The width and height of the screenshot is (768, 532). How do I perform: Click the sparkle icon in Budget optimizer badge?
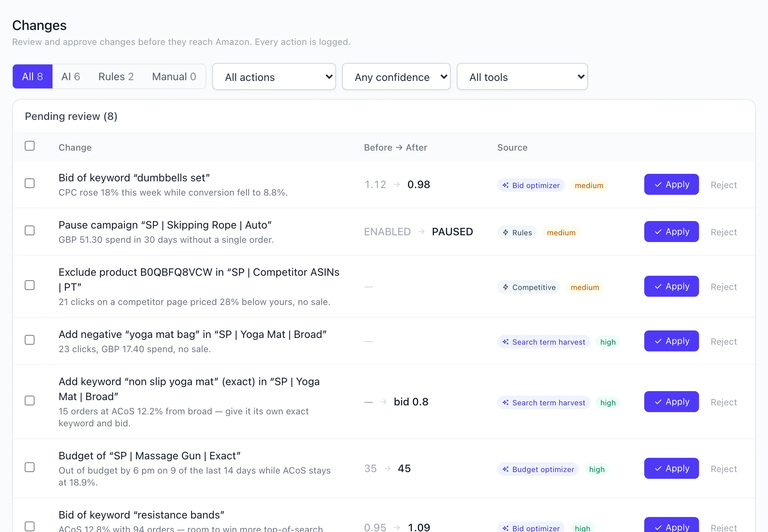point(505,469)
